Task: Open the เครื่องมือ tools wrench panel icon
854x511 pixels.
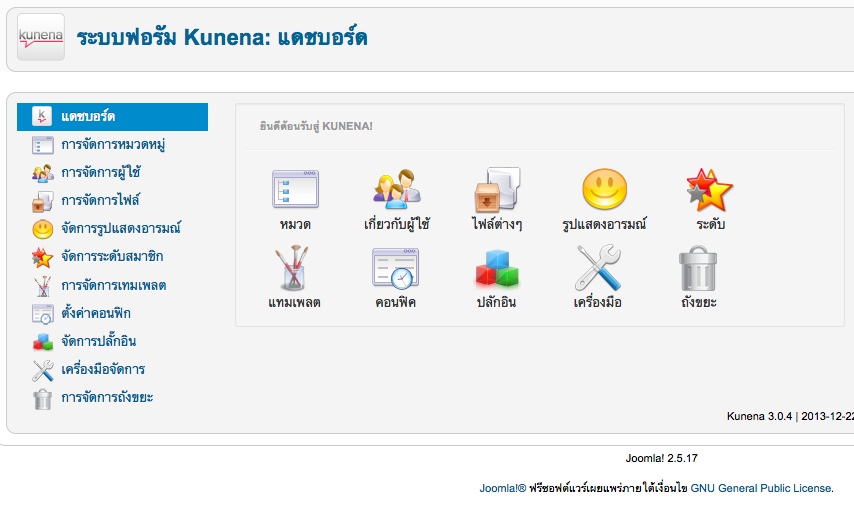Action: point(598,267)
